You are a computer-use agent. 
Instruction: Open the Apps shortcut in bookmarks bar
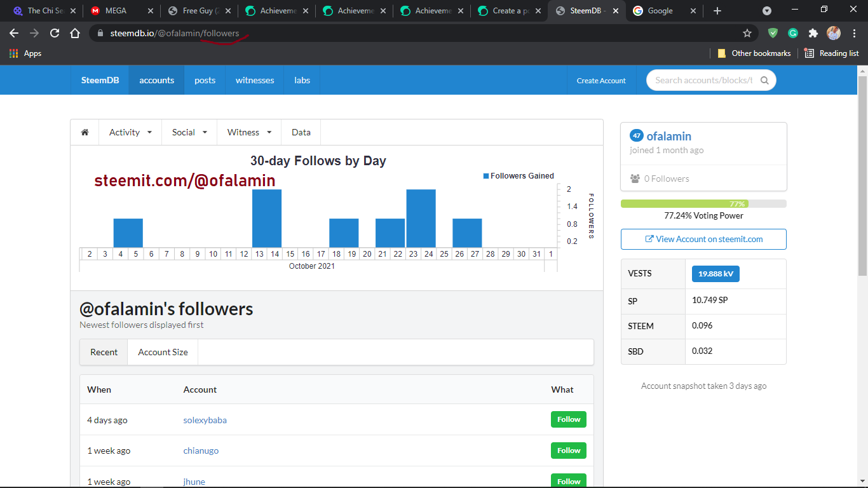tap(25, 53)
